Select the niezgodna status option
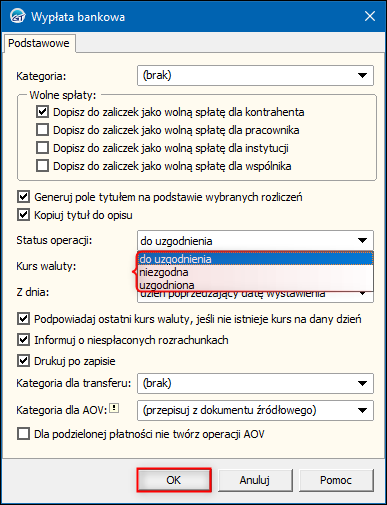 (255, 272)
